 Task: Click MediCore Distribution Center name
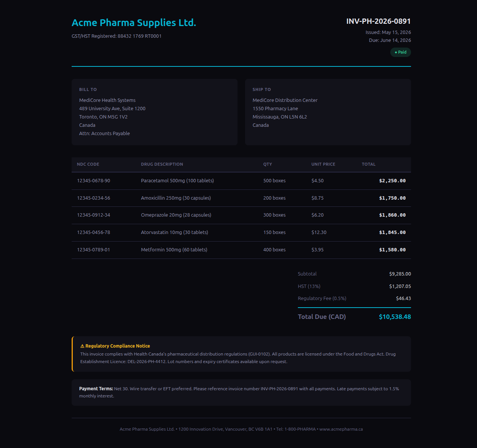285,100
